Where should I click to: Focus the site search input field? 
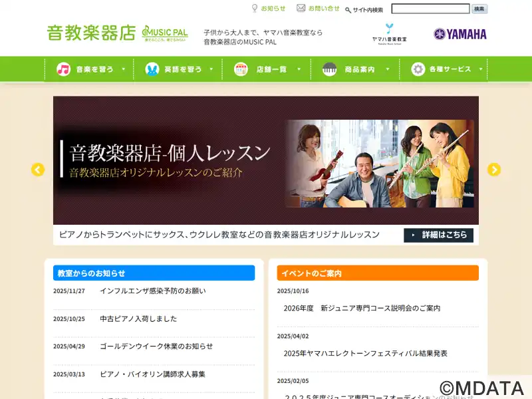[x=430, y=9]
